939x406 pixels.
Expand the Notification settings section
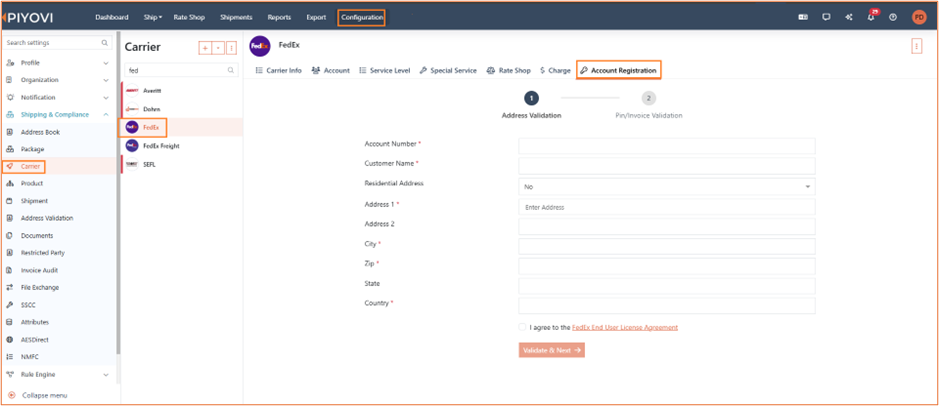click(105, 98)
